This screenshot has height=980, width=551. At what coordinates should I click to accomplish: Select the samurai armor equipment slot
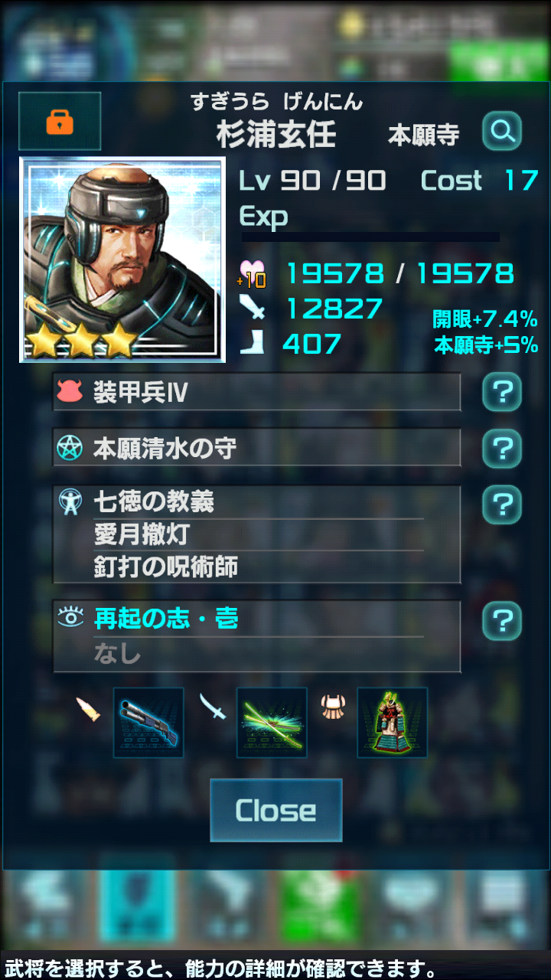coord(393,723)
